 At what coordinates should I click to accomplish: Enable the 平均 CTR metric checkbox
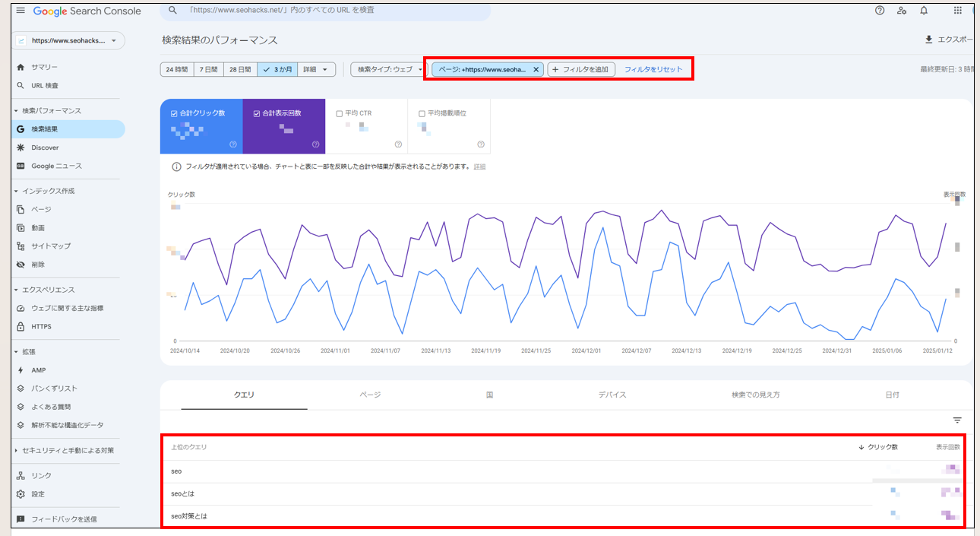click(x=339, y=113)
